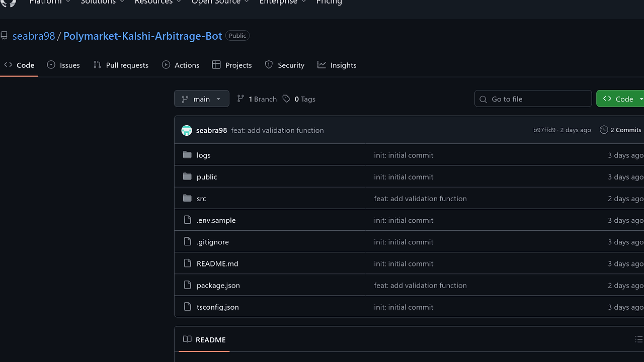Open the seabra98 avatar image
The height and width of the screenshot is (362, 644).
click(187, 130)
